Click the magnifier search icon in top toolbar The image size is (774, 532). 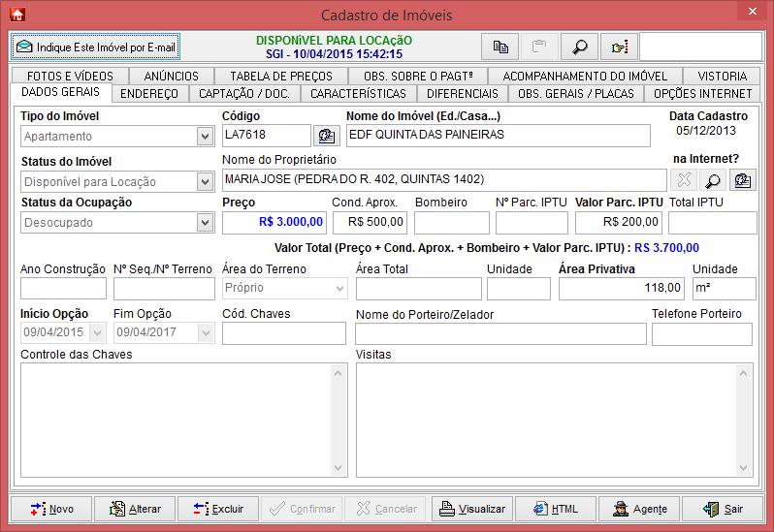(x=579, y=47)
